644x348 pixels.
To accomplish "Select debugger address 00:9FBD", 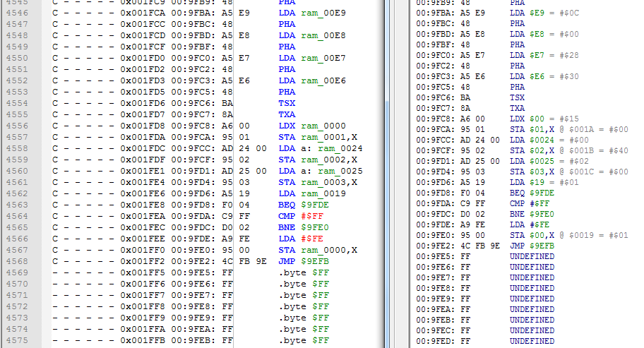I will pyautogui.click(x=434, y=34).
